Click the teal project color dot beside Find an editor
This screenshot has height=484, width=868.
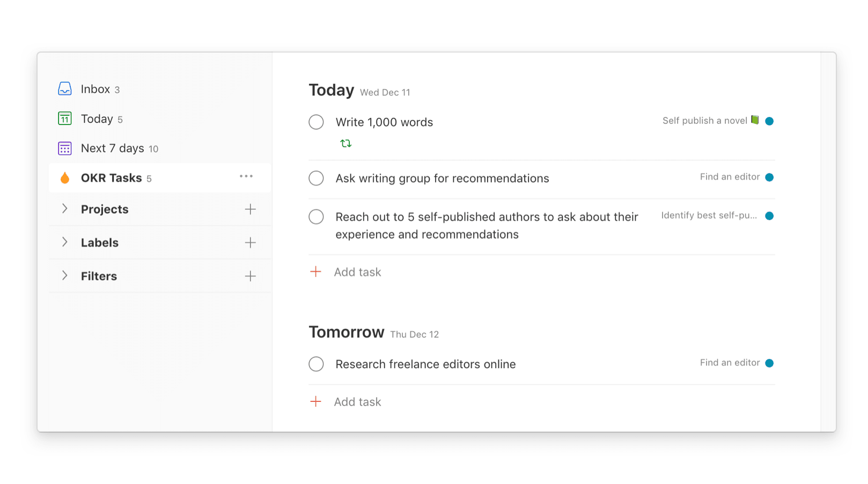point(770,177)
